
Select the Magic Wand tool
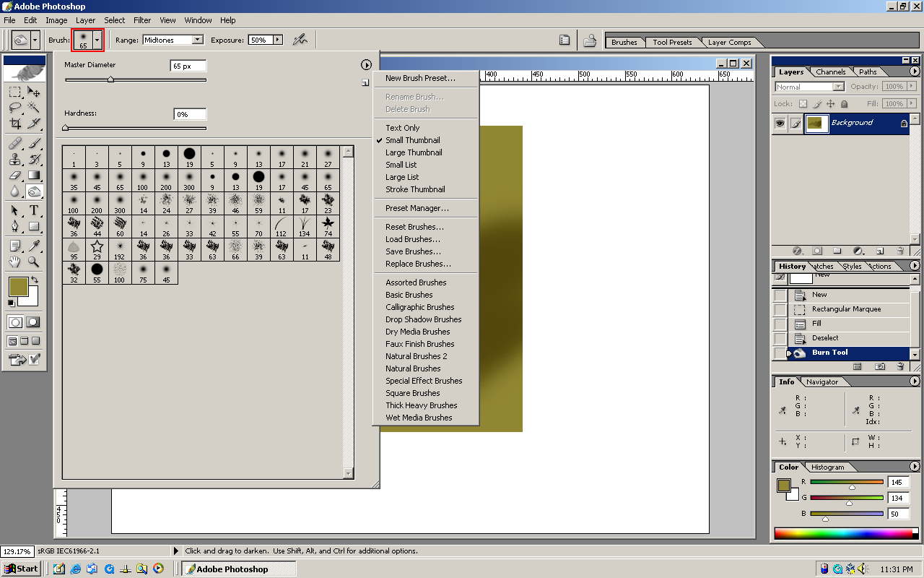click(x=34, y=108)
